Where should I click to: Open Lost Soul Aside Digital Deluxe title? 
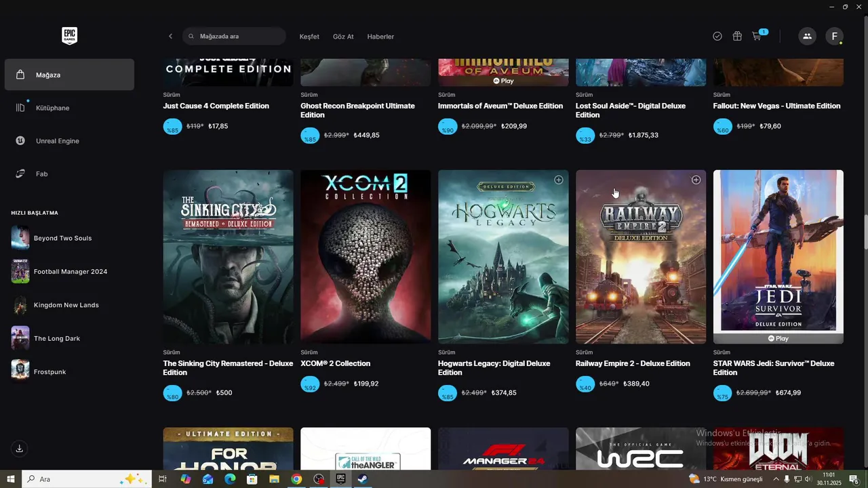631,110
